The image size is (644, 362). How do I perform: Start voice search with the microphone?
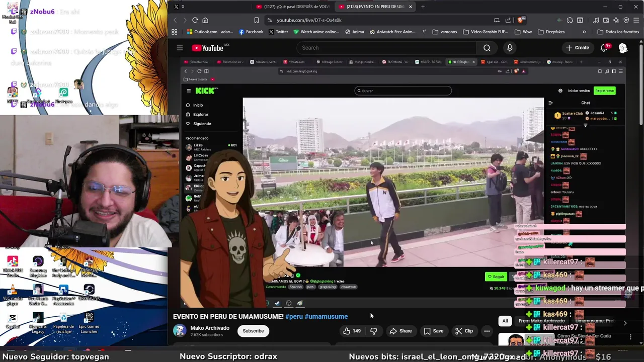pos(510,48)
